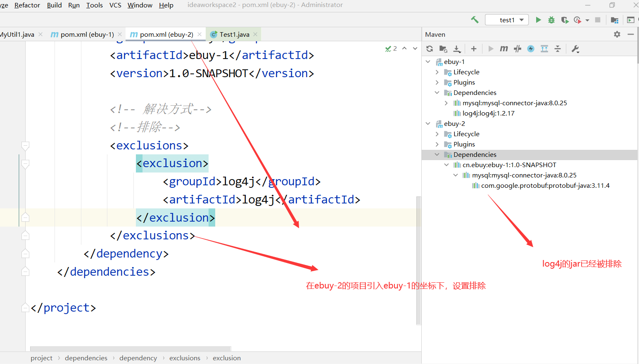This screenshot has height=364, width=639.
Task: Add Maven Projects plus icon
Action: pyautogui.click(x=474, y=49)
